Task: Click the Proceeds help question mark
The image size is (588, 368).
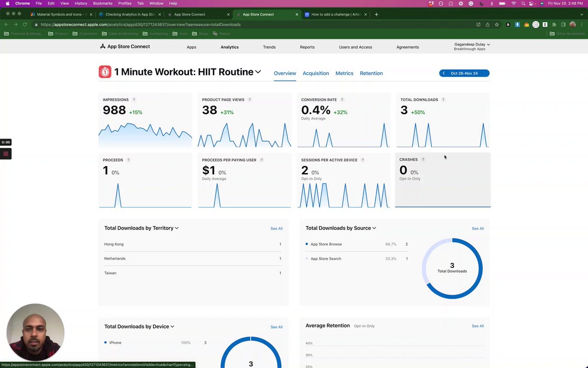Action: point(129,160)
